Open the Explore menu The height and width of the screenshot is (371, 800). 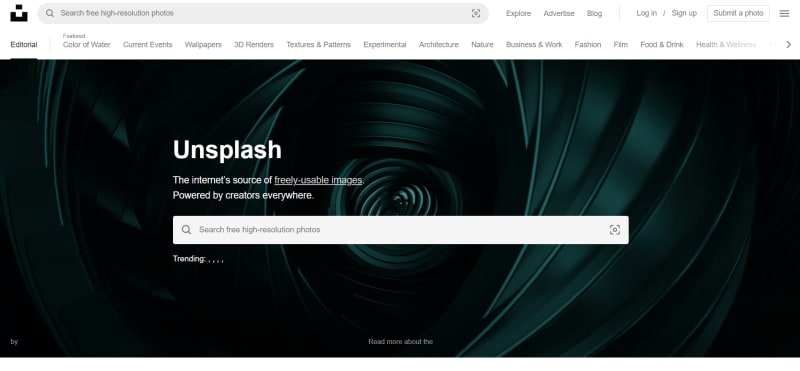(x=518, y=13)
